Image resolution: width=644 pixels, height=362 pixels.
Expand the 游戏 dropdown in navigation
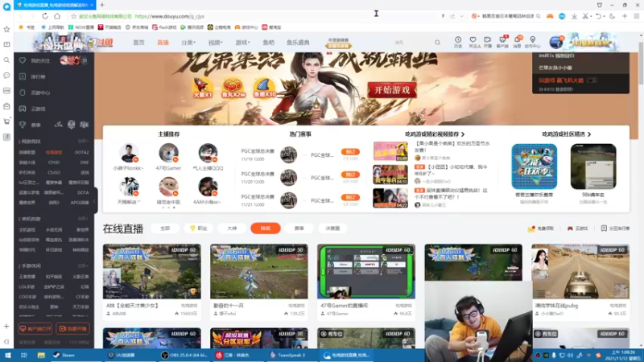[242, 43]
